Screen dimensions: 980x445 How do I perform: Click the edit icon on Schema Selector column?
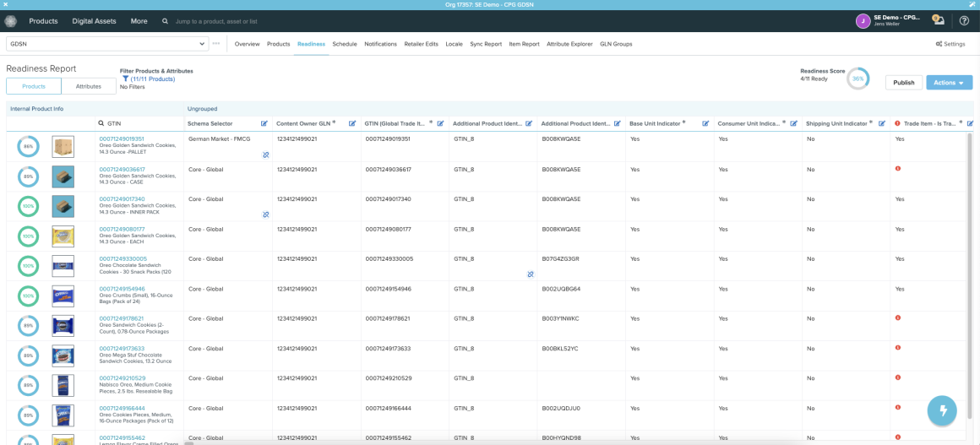264,124
